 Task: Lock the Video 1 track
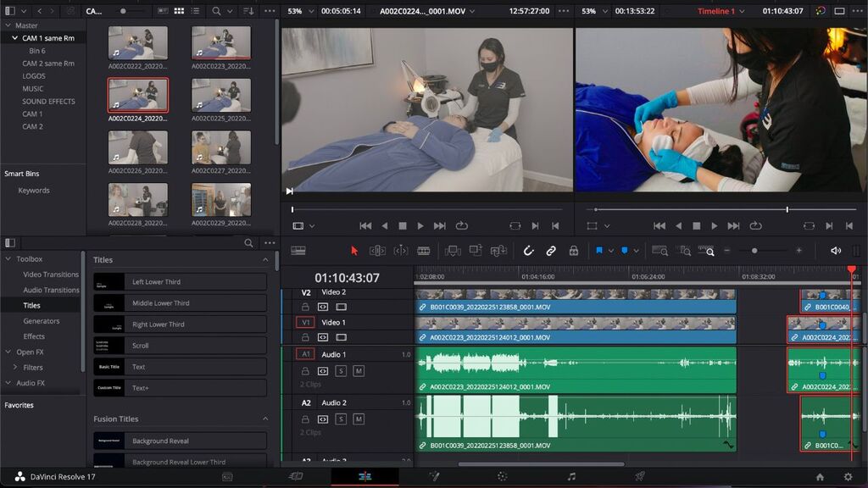pos(305,337)
